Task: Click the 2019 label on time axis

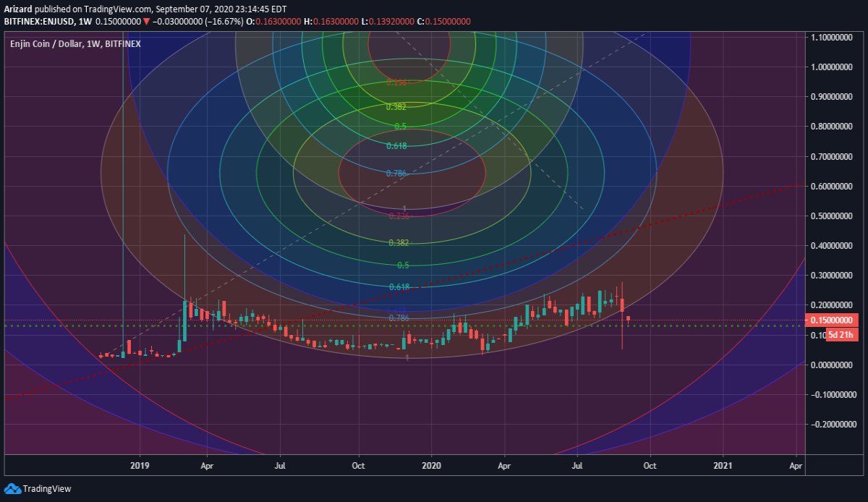Action: pyautogui.click(x=140, y=466)
